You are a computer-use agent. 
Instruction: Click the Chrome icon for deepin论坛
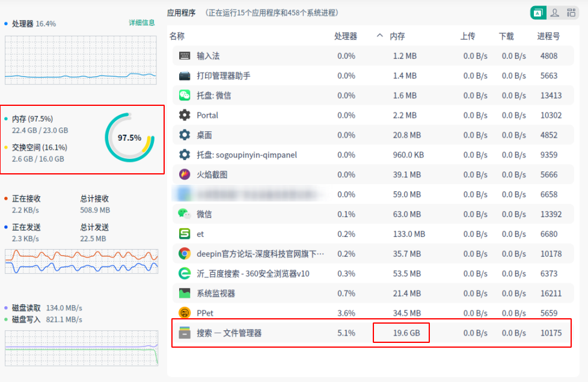coord(185,253)
